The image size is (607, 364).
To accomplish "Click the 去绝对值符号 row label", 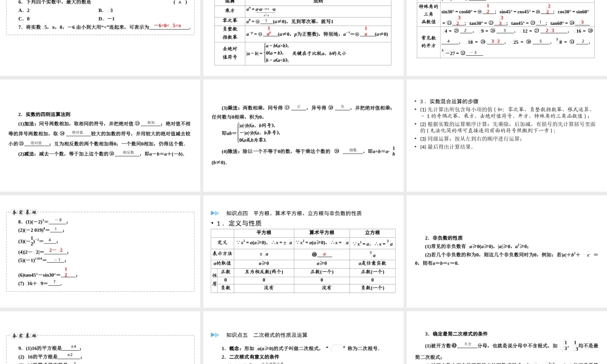I will click(x=229, y=53).
